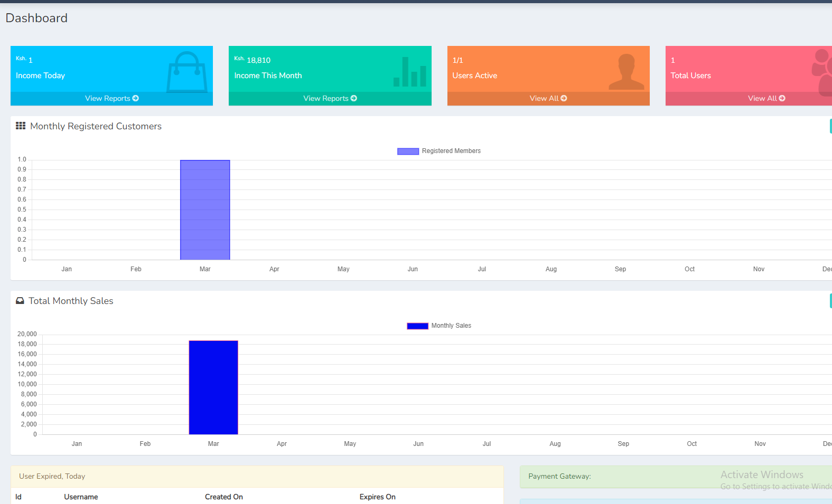832x504 pixels.
Task: Click the Created On column header
Action: 224,497
